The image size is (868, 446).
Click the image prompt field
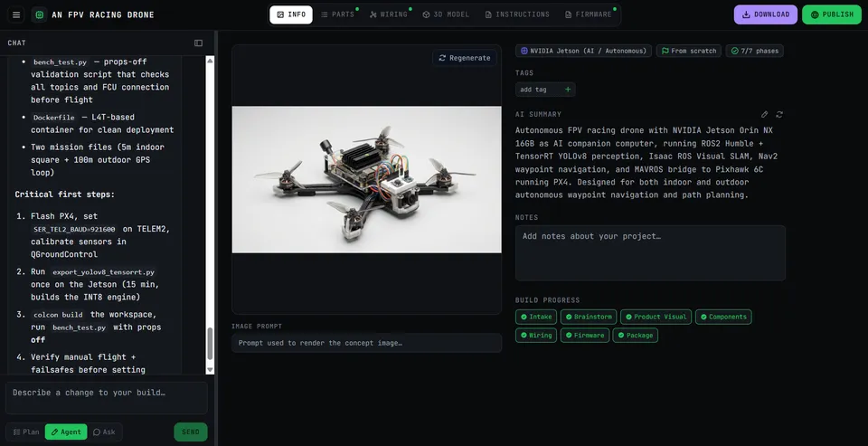[366, 343]
